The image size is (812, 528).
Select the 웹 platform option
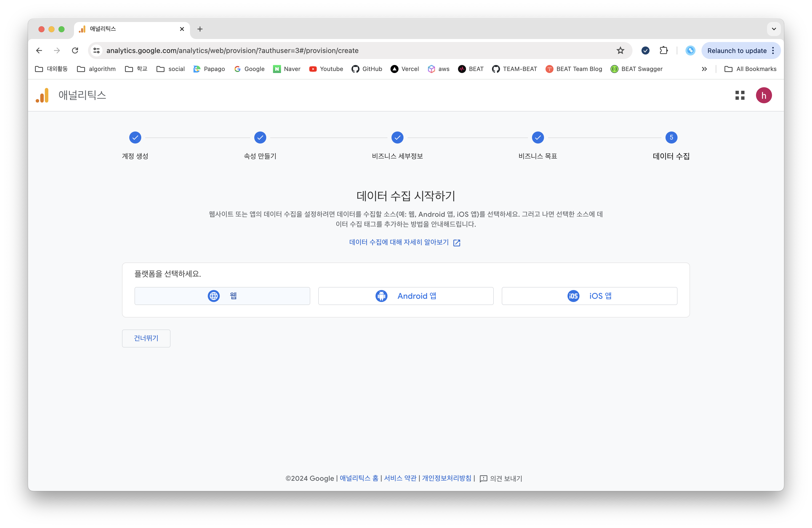pos(222,296)
